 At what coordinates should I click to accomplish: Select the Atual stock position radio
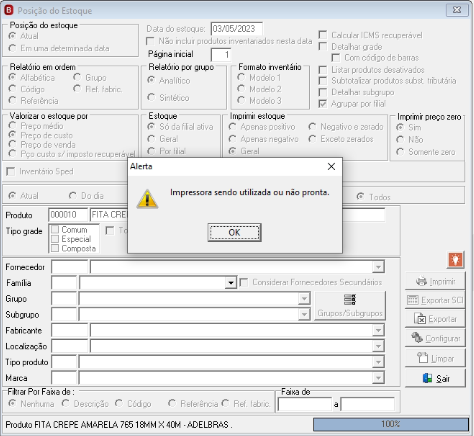point(13,36)
